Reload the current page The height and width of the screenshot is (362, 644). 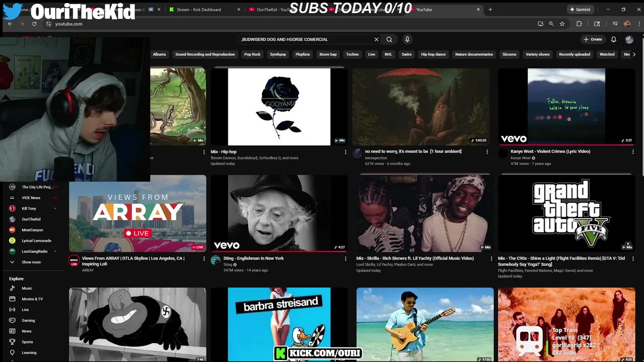(34, 24)
